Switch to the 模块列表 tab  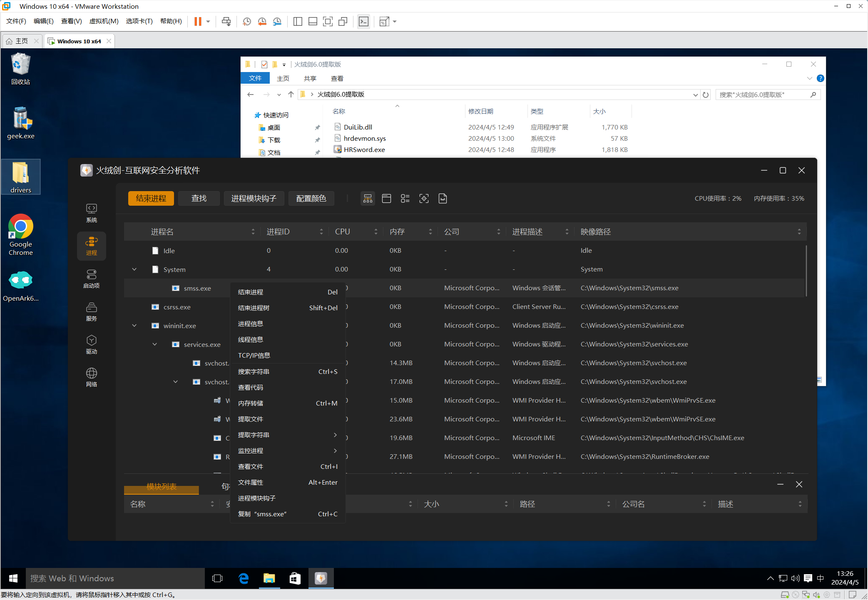[162, 486]
